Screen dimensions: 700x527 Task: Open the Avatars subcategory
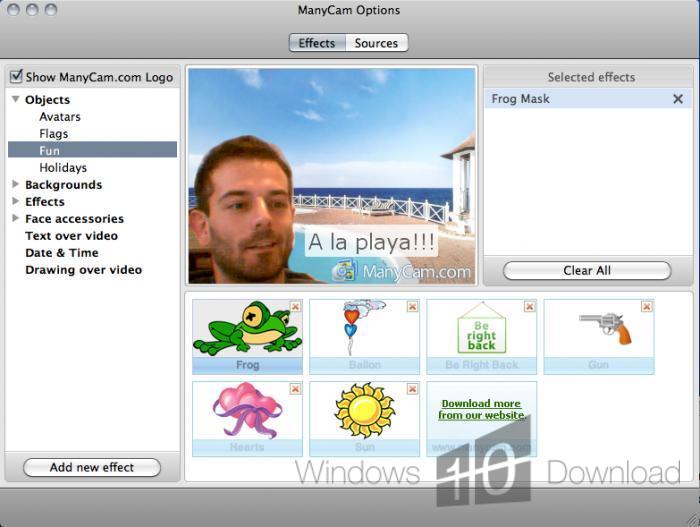(60, 117)
